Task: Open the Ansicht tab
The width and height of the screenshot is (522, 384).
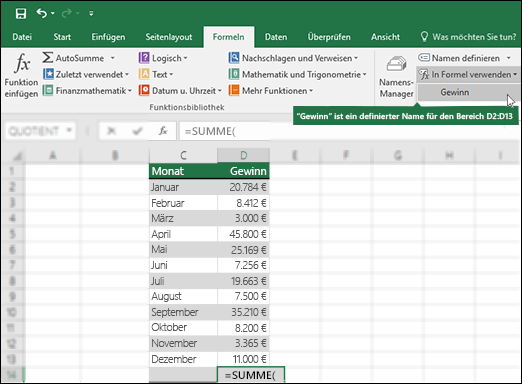Action: click(385, 37)
